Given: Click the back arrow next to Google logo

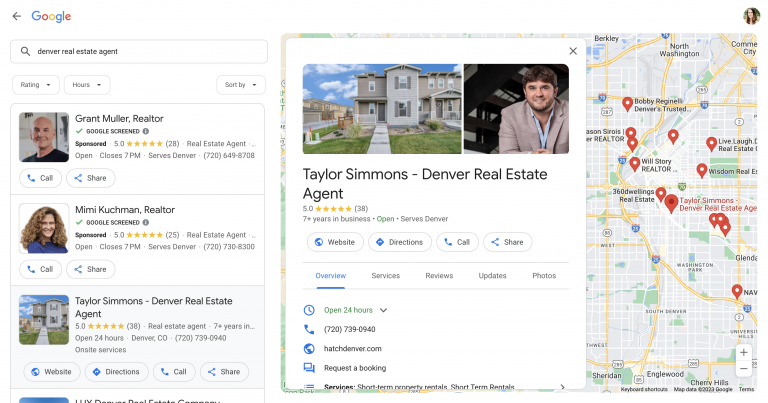Looking at the screenshot, I should pos(16,16).
